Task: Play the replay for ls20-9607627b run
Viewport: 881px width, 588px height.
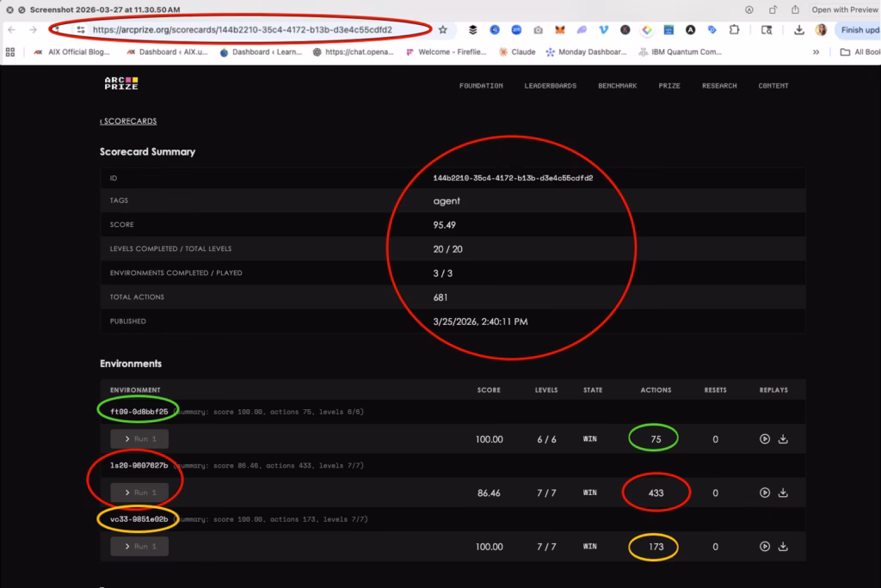Action: point(765,493)
